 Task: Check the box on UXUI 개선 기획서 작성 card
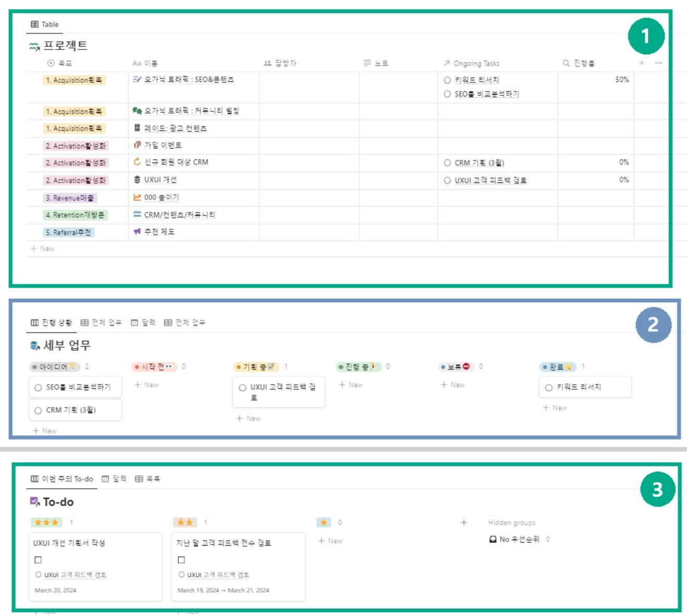coord(38,560)
